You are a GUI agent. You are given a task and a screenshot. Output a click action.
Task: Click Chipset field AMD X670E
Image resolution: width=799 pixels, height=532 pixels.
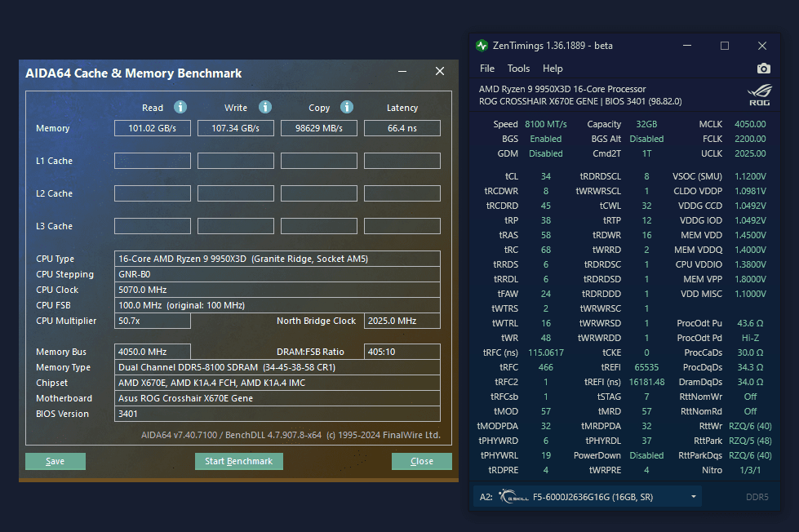click(x=277, y=383)
